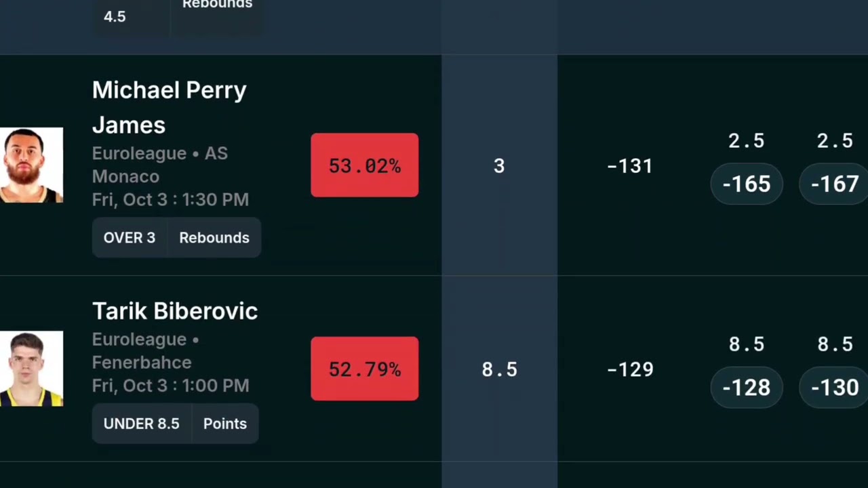Click Tarik Biberovic player photo
The image size is (868, 488).
click(31, 369)
